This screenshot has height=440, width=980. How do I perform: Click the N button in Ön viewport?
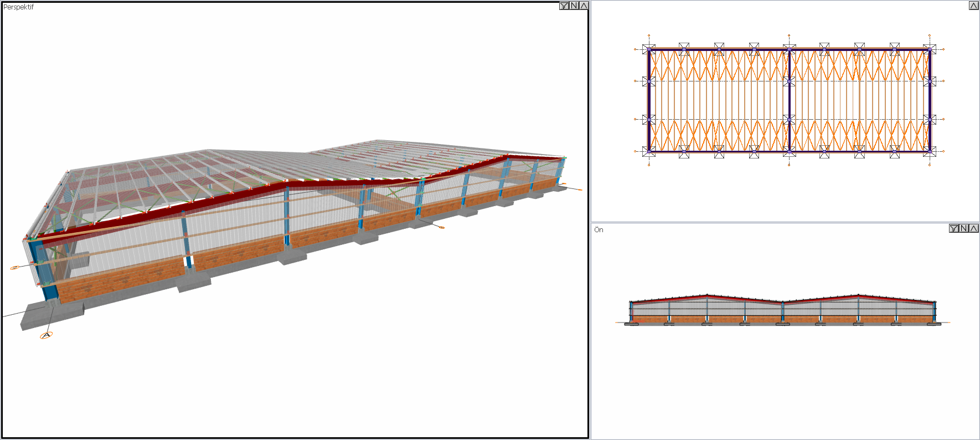964,228
